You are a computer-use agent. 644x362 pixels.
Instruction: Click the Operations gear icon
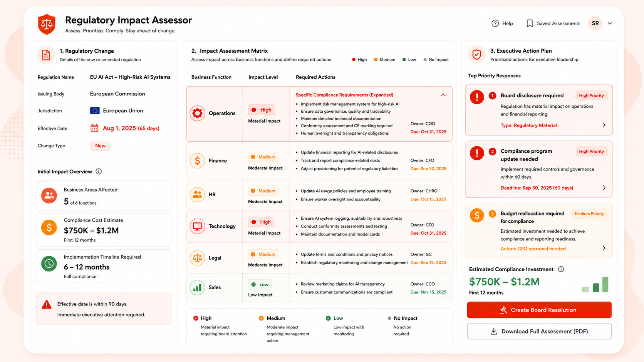tap(197, 113)
